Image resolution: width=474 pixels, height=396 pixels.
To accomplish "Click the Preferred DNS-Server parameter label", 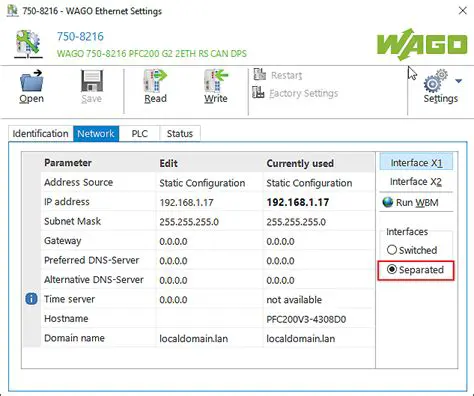I will pyautogui.click(x=92, y=260).
